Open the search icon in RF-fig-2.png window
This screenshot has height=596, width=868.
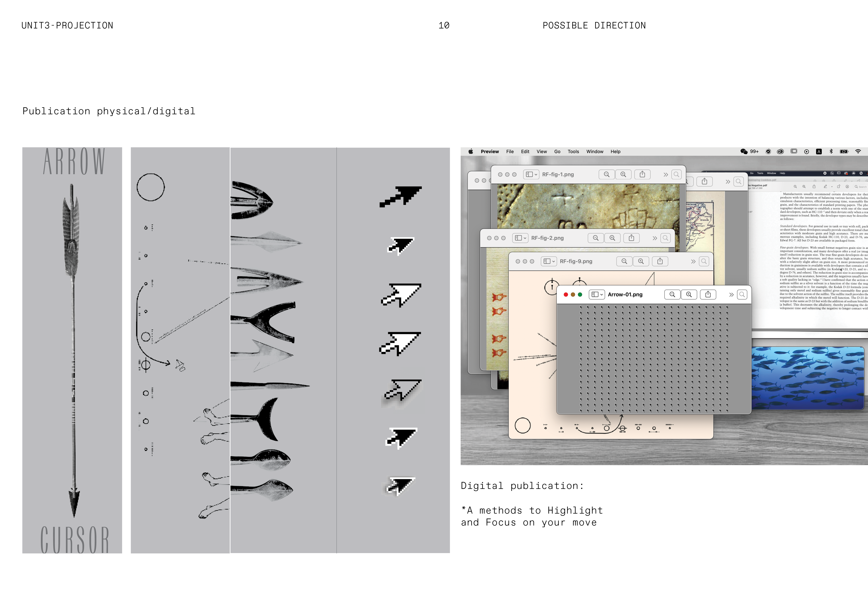[666, 238]
